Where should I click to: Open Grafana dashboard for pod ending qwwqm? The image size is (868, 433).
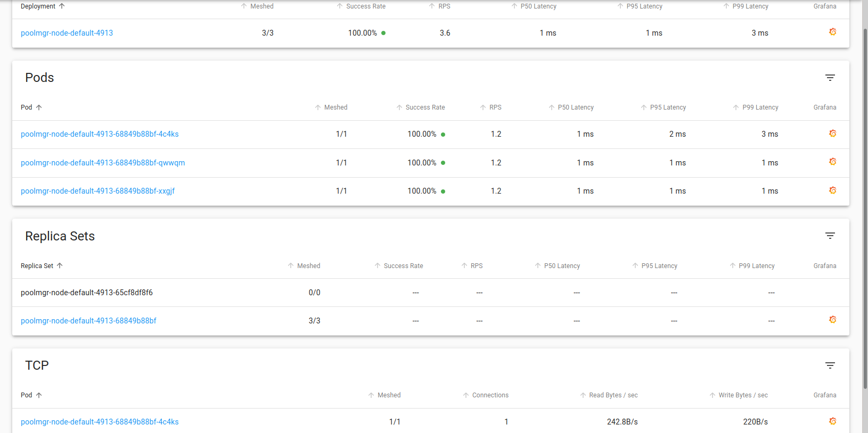[832, 162]
